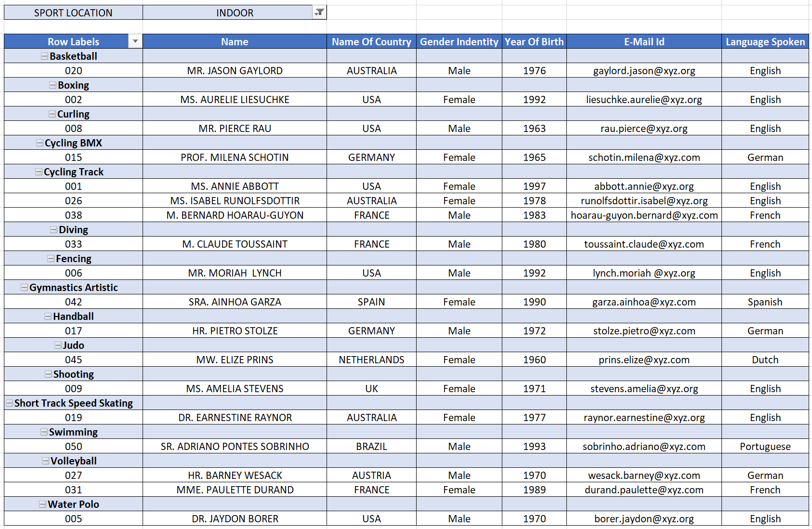Select the cell containing MS. ANNIE ABBOTT
812x529 pixels.
tap(235, 186)
